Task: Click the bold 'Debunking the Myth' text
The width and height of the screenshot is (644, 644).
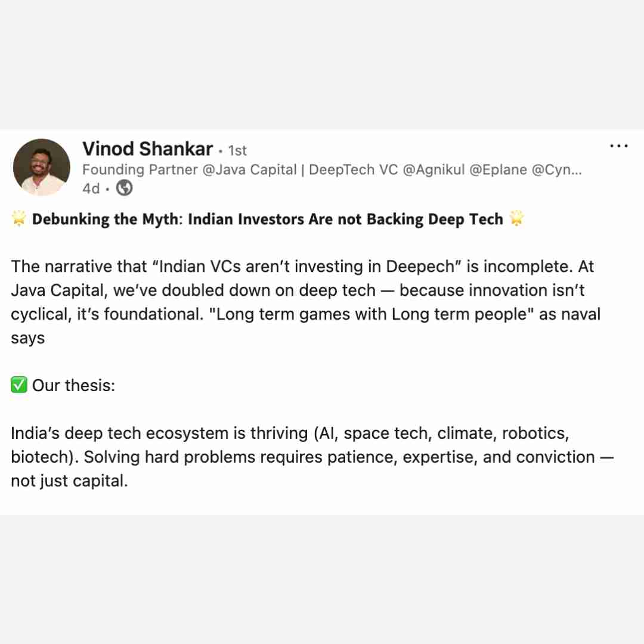Action: pos(105,219)
